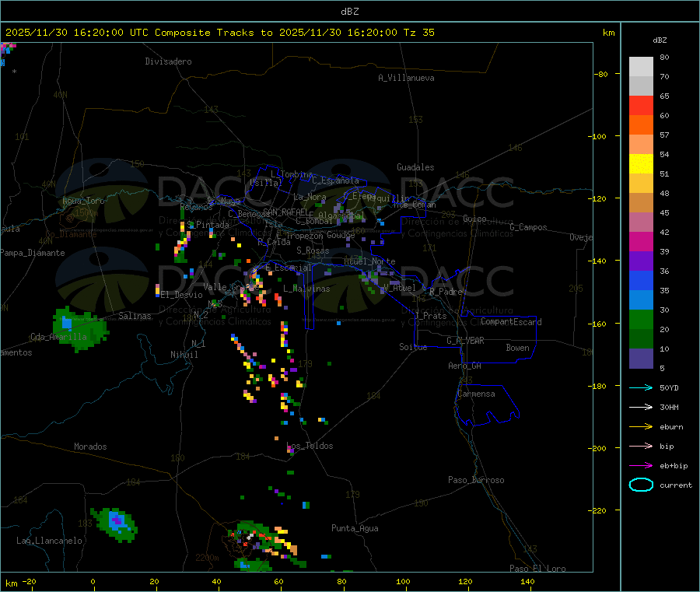This screenshot has width=700, height=592.
Task: Select the light blue 35-30 dBZ swatch
Action: tap(641, 300)
